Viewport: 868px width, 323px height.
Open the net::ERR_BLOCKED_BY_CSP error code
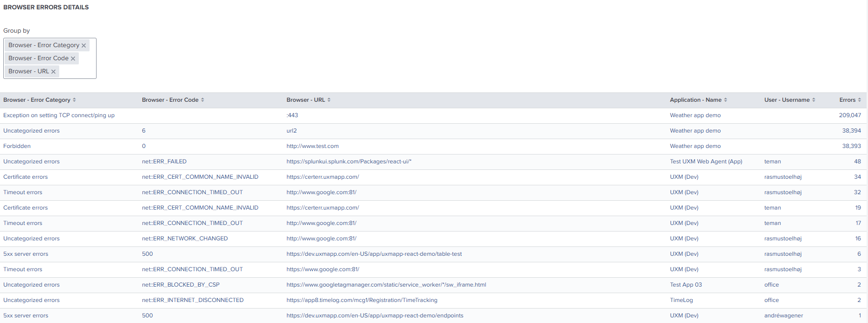point(181,285)
